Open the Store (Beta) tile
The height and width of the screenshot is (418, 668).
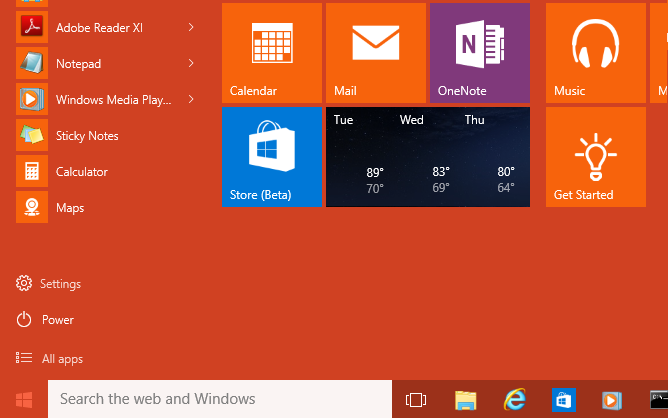(x=272, y=157)
